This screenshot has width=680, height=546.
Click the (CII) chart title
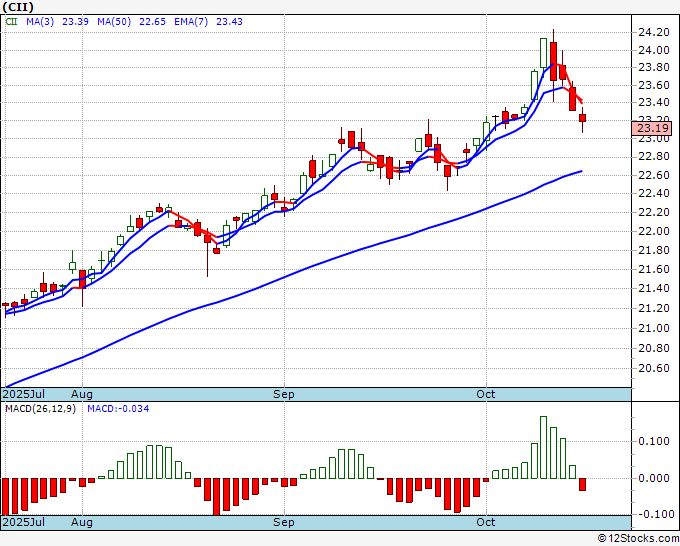[x=18, y=7]
